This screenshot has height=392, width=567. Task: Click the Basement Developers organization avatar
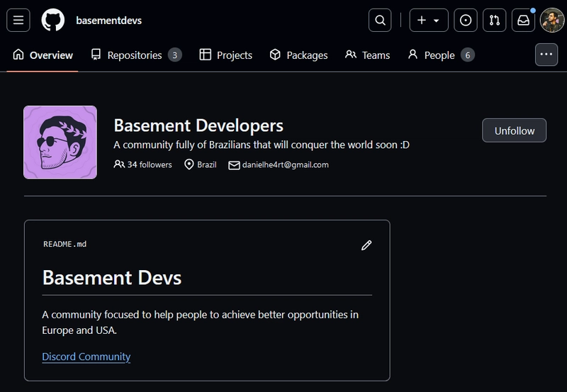click(60, 142)
